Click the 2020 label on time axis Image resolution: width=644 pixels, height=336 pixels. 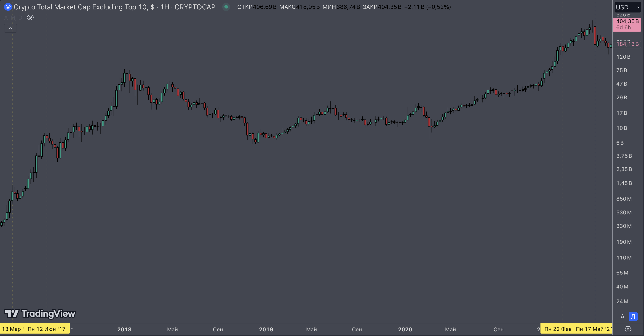tap(405, 329)
